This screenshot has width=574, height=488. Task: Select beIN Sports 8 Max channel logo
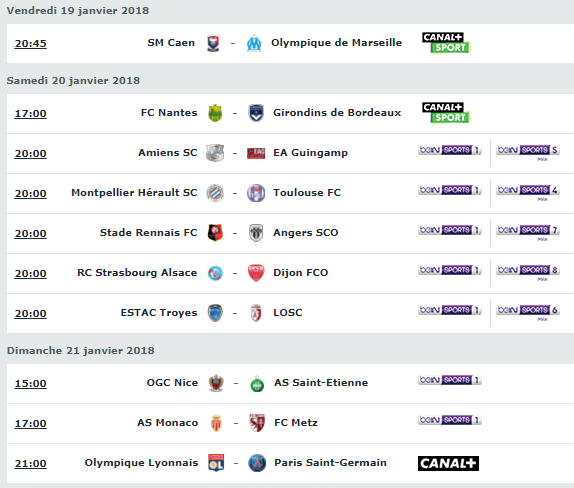tap(528, 272)
